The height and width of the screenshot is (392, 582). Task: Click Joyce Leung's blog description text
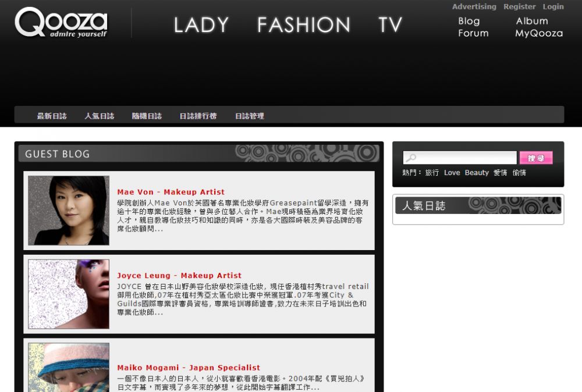(243, 300)
